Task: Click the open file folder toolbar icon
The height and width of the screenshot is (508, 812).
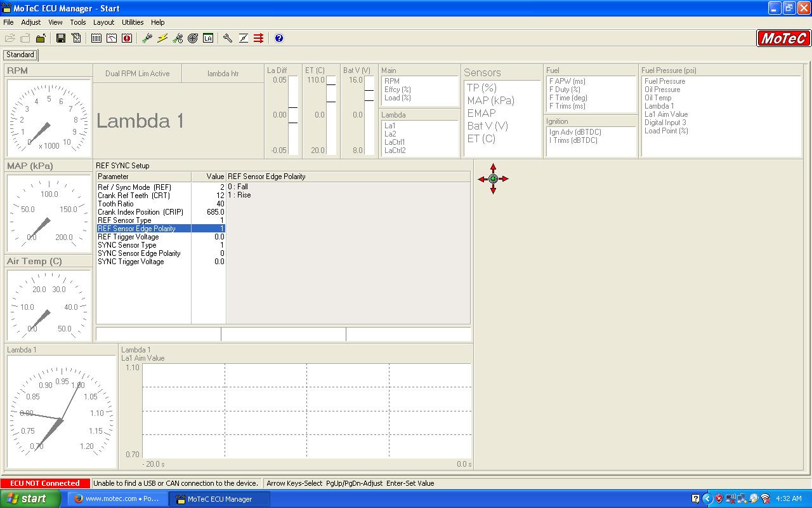Action: (10, 38)
